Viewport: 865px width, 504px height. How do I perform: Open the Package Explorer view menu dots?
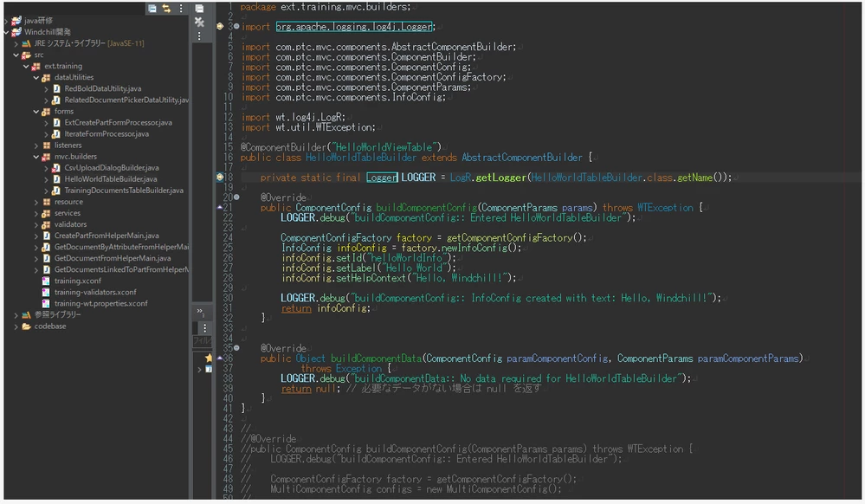181,9
